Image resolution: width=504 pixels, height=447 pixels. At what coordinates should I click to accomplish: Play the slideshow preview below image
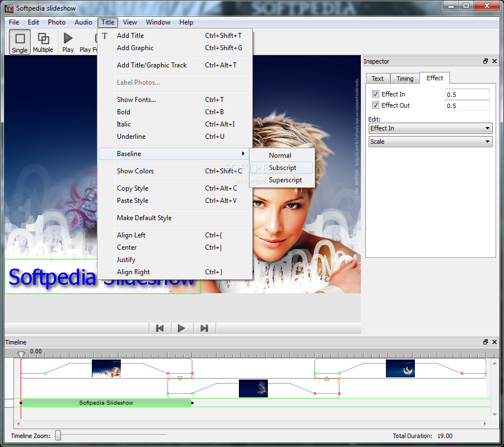pos(182,328)
